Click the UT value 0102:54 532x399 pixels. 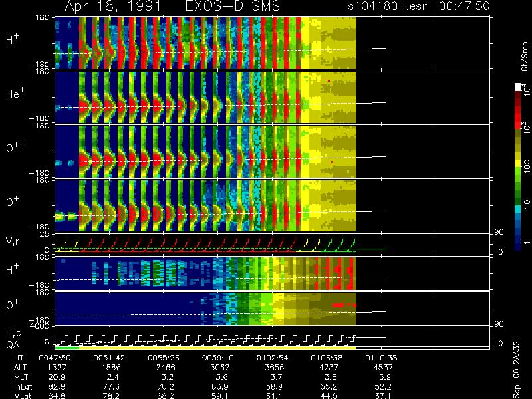pos(272,358)
